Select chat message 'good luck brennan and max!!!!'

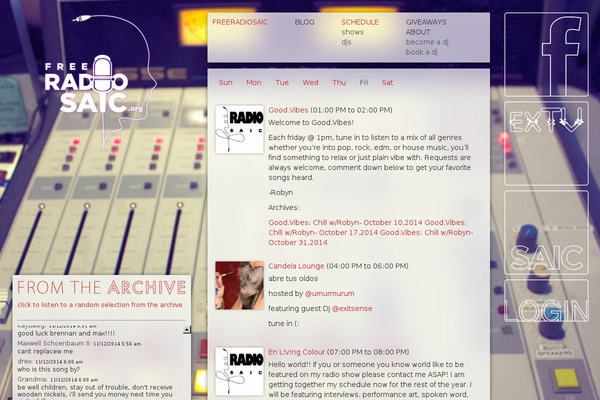tap(66, 333)
